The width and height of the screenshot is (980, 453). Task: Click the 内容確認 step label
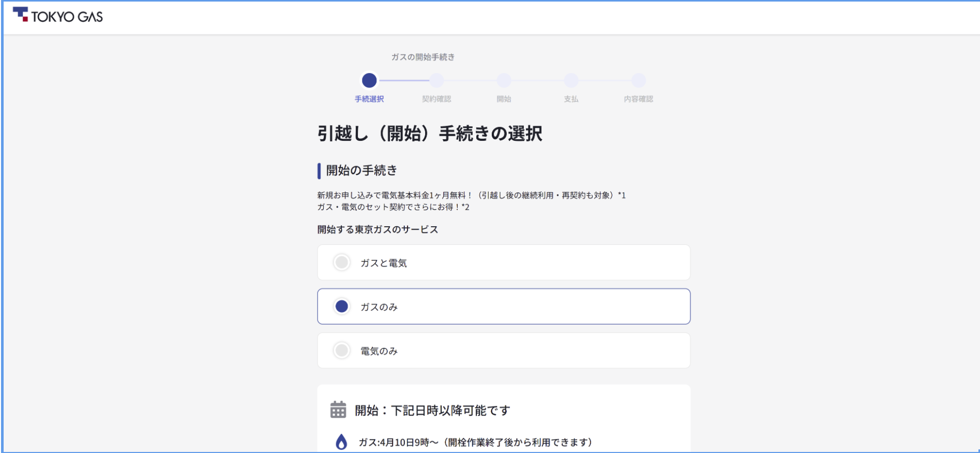[639, 99]
